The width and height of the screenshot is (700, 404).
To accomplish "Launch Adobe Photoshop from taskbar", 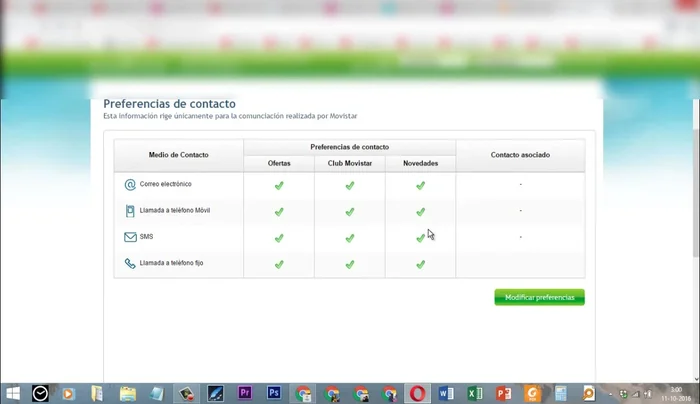I will click(274, 393).
